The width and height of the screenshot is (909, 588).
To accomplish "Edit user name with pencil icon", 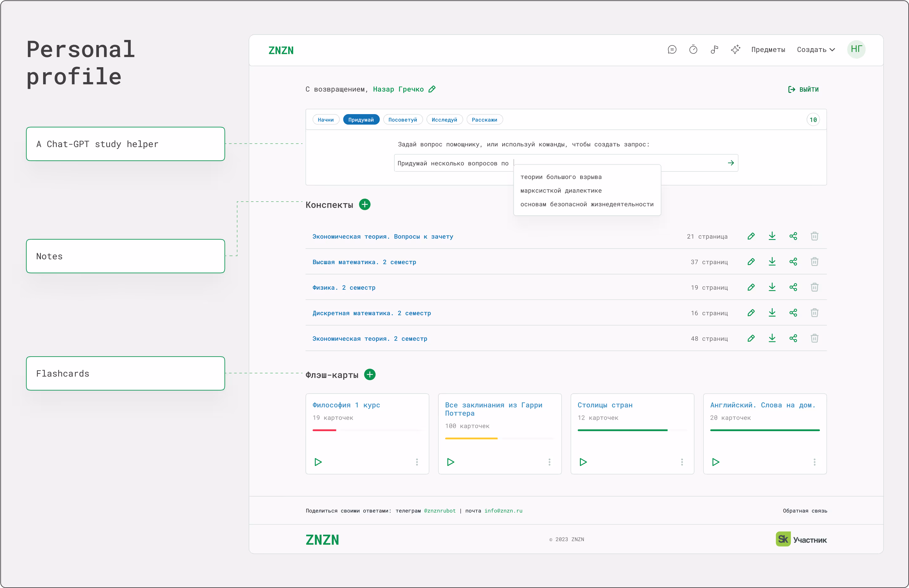I will point(432,89).
